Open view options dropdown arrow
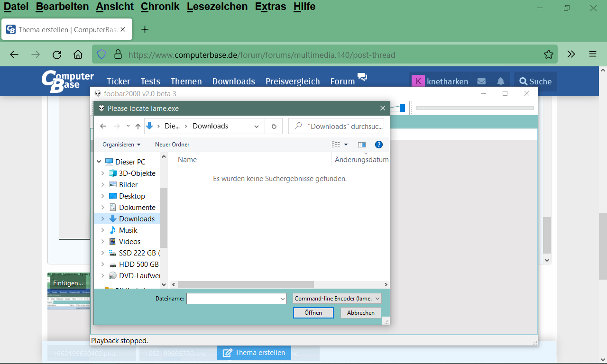The image size is (607, 364). click(x=346, y=145)
